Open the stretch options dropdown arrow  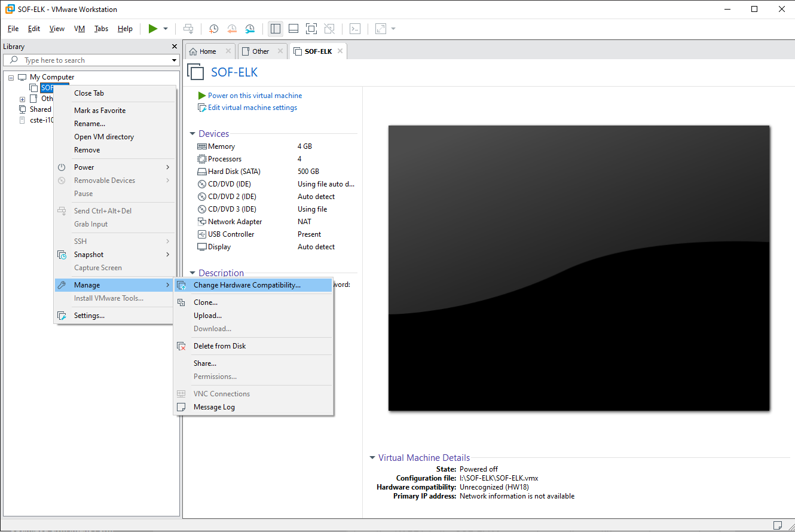pos(393,29)
